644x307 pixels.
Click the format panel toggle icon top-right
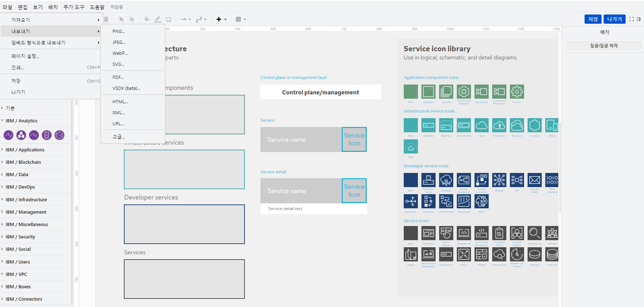639,19
